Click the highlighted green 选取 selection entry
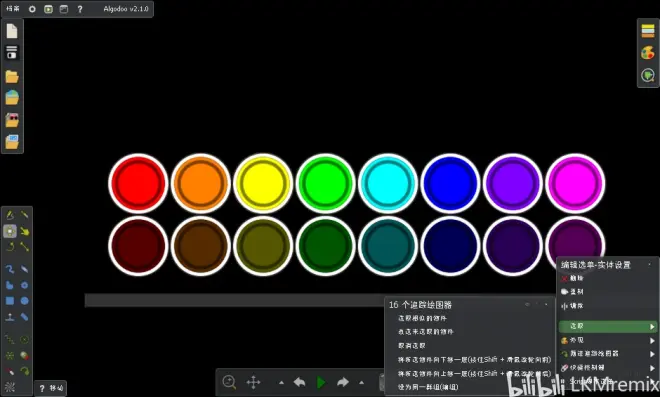Image resolution: width=660 pixels, height=397 pixels. (x=607, y=326)
